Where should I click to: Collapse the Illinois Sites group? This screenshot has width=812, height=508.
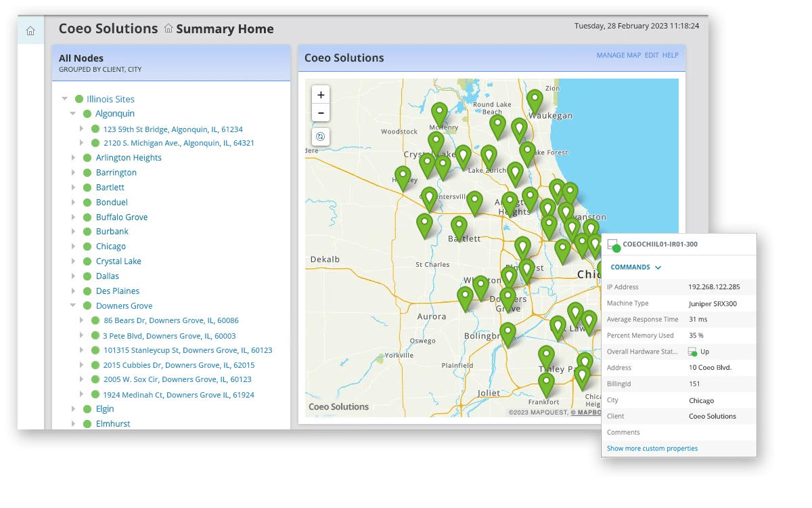point(65,99)
